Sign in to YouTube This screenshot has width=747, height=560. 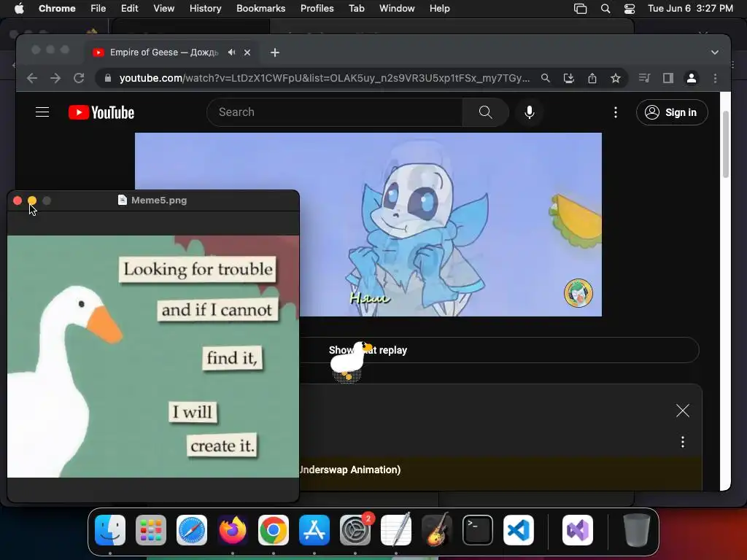point(672,112)
